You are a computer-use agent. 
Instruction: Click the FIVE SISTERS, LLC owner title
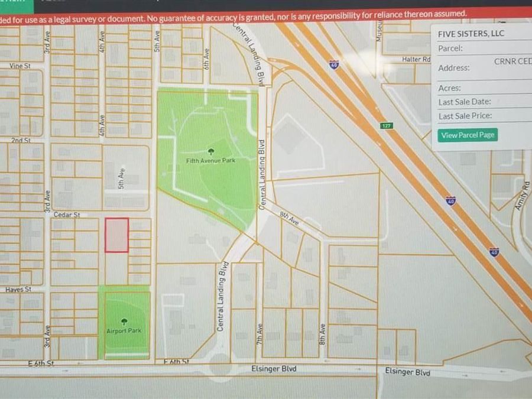471,34
